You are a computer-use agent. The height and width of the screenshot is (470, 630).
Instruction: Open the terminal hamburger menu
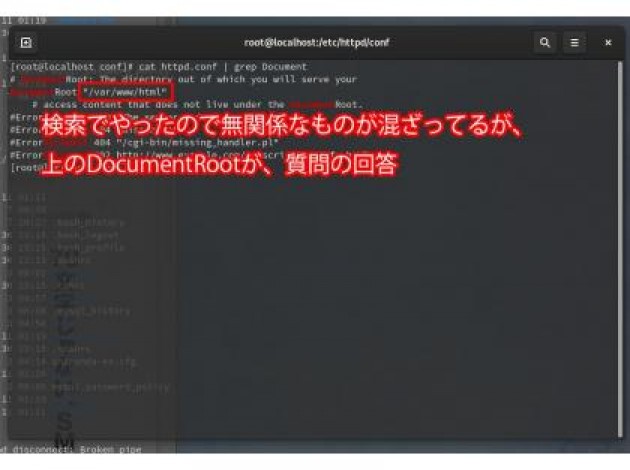tap(575, 42)
